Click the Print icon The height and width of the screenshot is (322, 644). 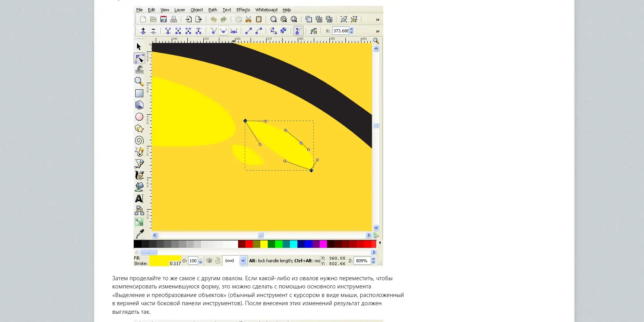click(x=174, y=19)
